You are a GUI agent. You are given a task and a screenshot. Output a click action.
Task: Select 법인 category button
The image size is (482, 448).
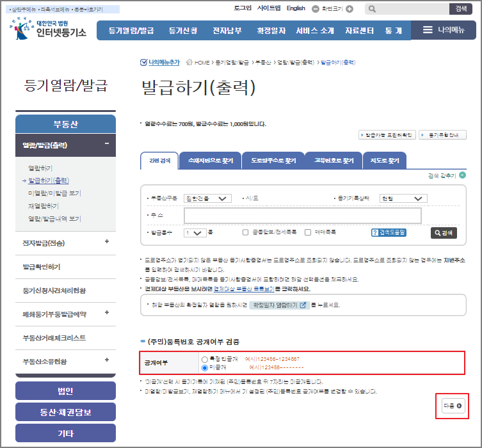click(65, 391)
